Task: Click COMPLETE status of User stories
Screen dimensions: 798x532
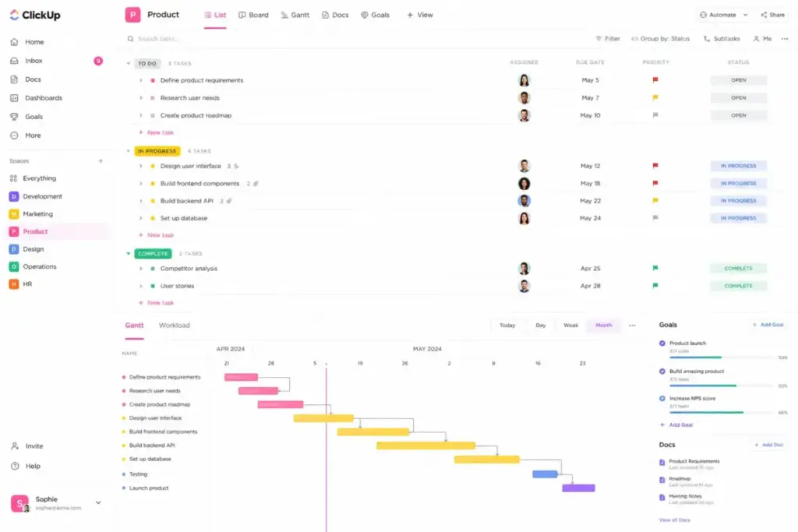Action: click(739, 286)
